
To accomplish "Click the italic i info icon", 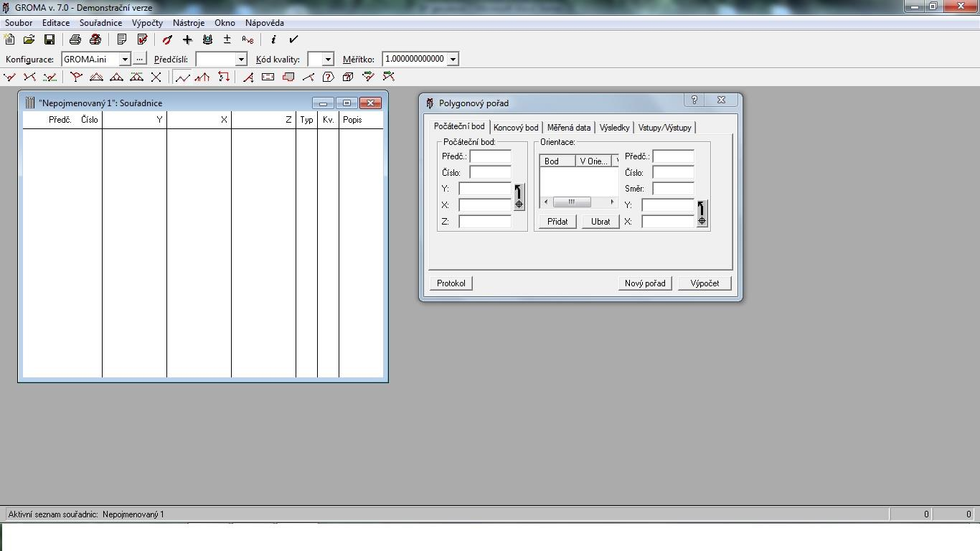I will pos(273,39).
